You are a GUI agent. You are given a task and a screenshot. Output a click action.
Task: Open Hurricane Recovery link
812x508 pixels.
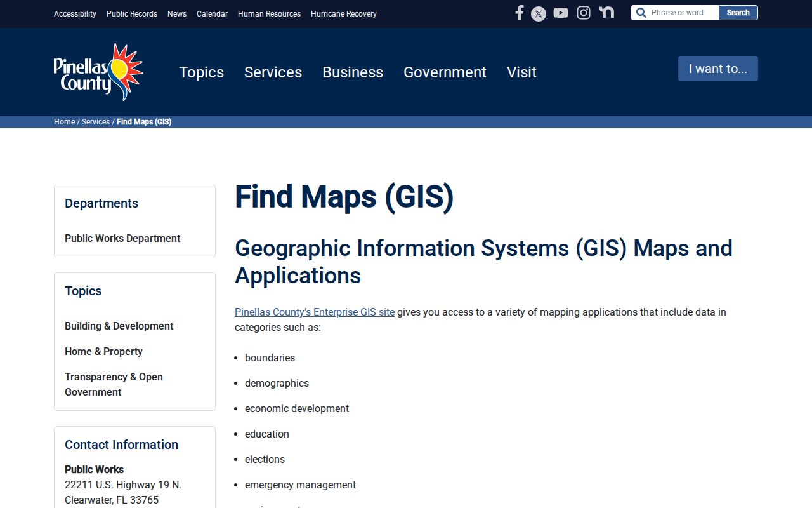click(x=344, y=14)
